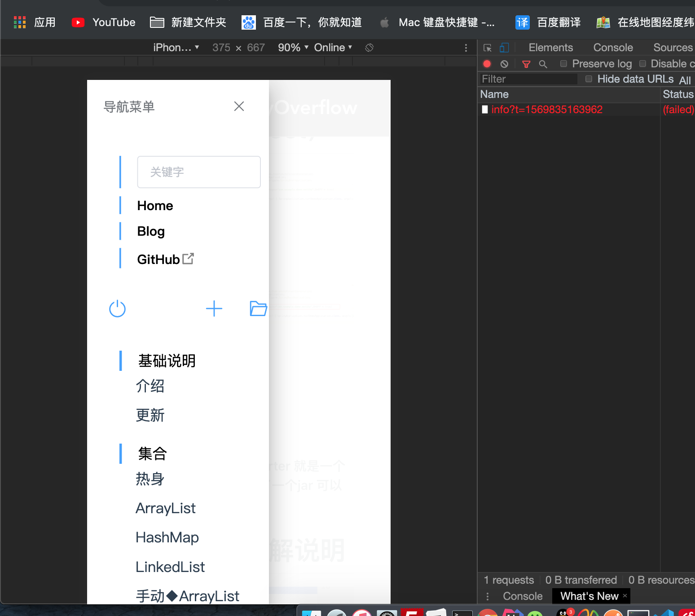Screen dimensions: 695x616
Task: Toggle the network filter funnel icon
Action: pyautogui.click(x=526, y=64)
